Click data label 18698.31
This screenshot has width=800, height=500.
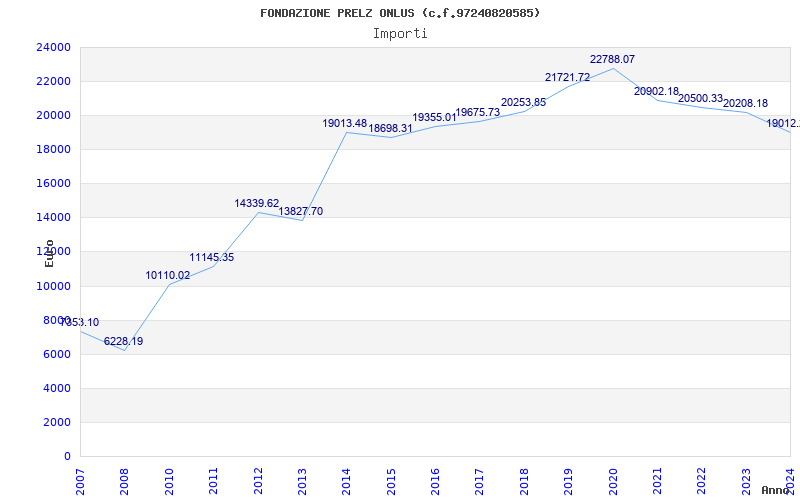[390, 129]
